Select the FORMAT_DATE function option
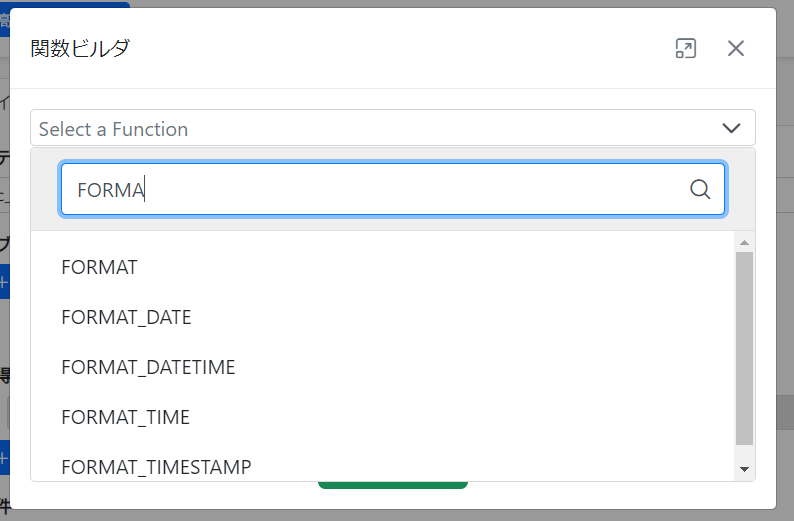794x521 pixels. [126, 317]
